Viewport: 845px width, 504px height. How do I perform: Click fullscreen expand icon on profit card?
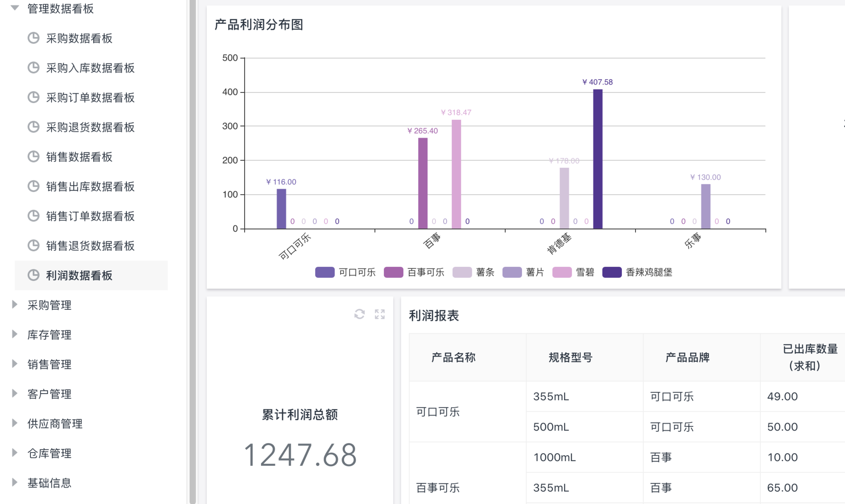379,314
